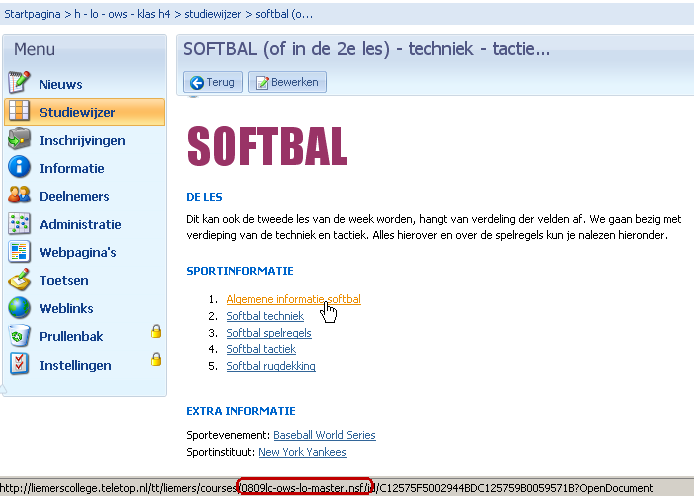Click the 'Sportinstituut:' label text
The height and width of the screenshot is (496, 694).
(220, 452)
